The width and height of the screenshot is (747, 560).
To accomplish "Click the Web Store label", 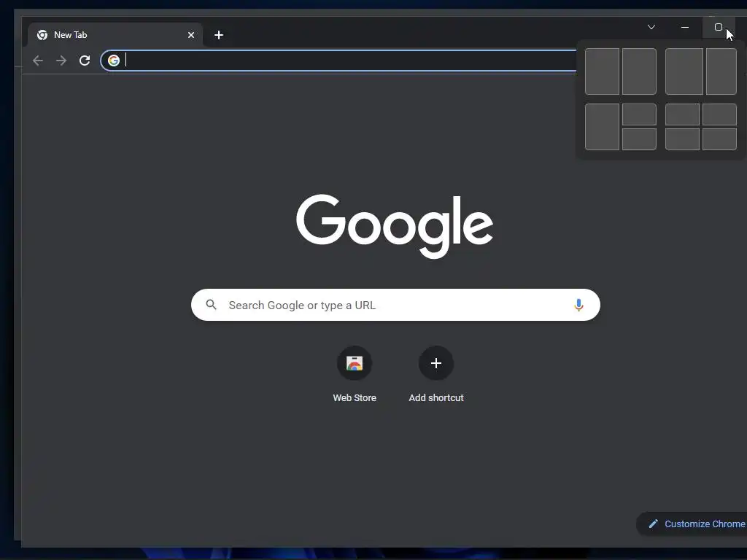I will [x=355, y=397].
